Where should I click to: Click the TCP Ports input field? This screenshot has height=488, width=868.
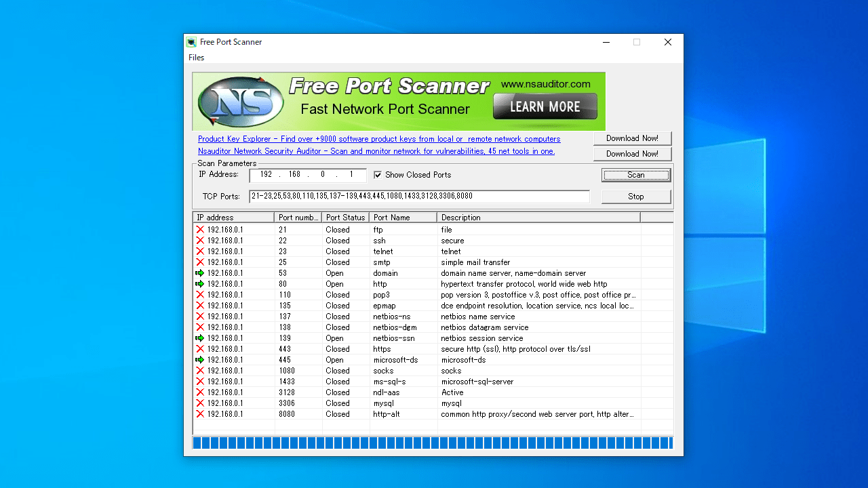point(420,197)
